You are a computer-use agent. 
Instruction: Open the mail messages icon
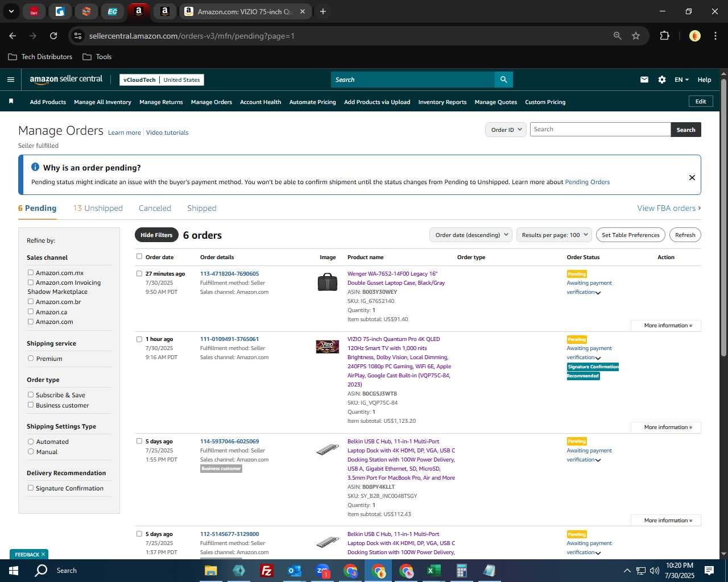(644, 80)
